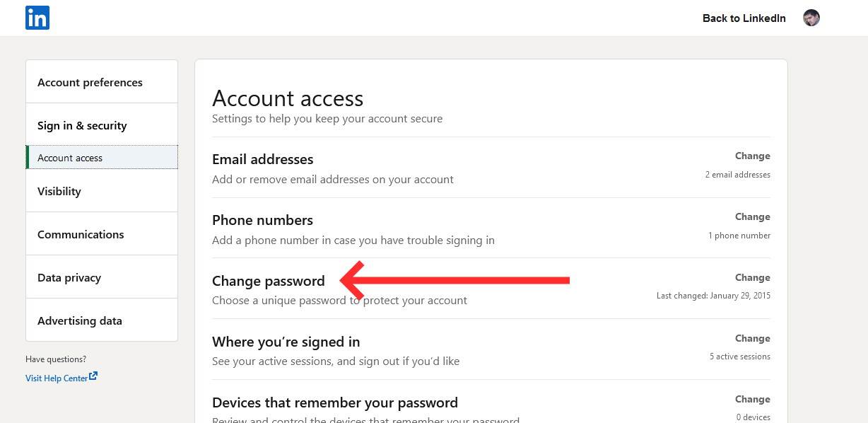Image resolution: width=868 pixels, height=423 pixels.
Task: Open Account preferences section
Action: (90, 83)
